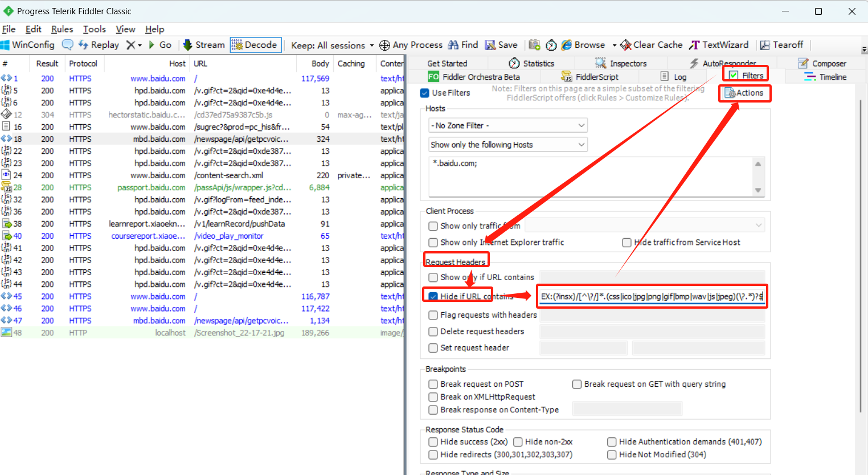Enable Show only Internet Explorer traffic
Screen dimensions: 868x475
[433, 243]
